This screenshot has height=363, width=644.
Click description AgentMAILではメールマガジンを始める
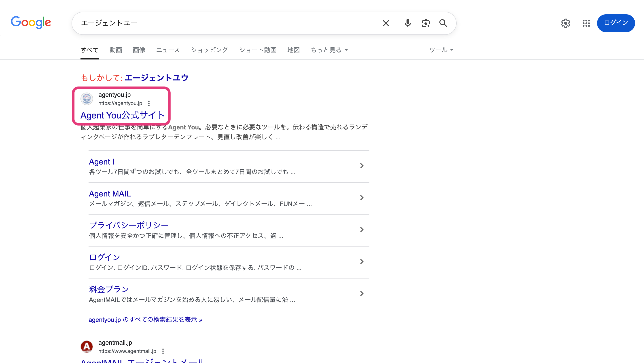tap(192, 300)
